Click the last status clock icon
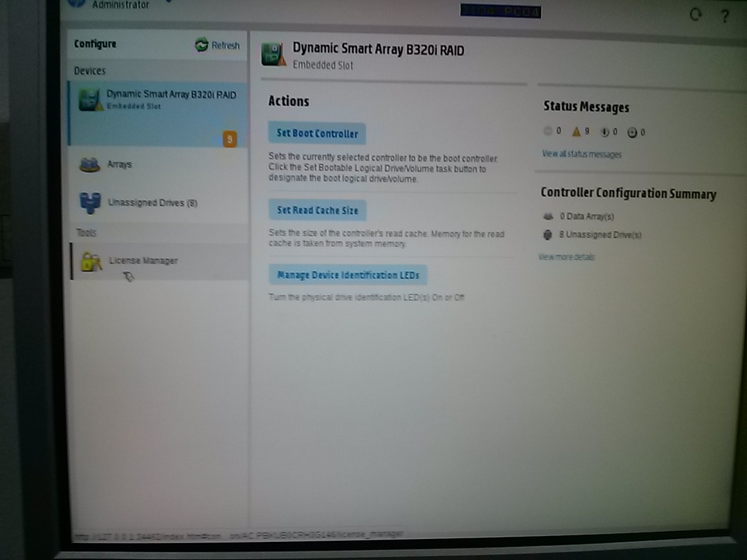This screenshot has height=560, width=747. 632,133
